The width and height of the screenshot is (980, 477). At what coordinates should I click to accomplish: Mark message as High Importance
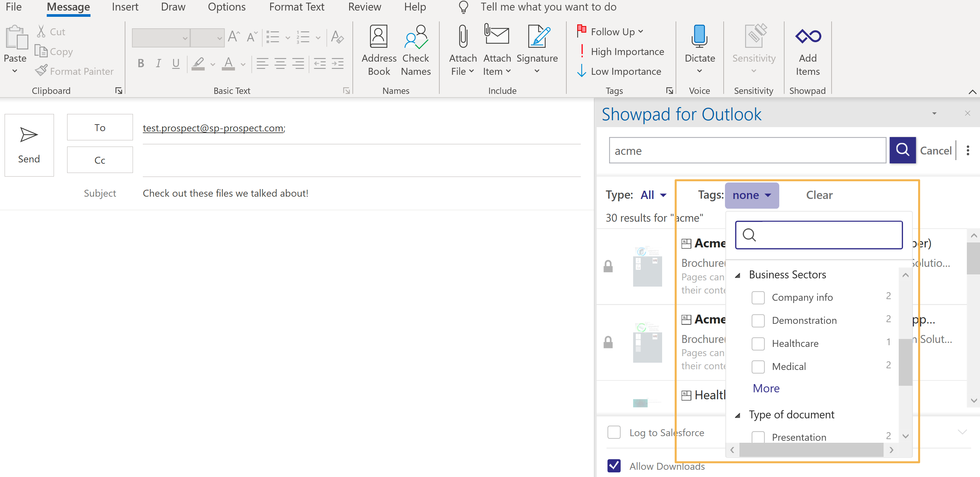(x=621, y=51)
